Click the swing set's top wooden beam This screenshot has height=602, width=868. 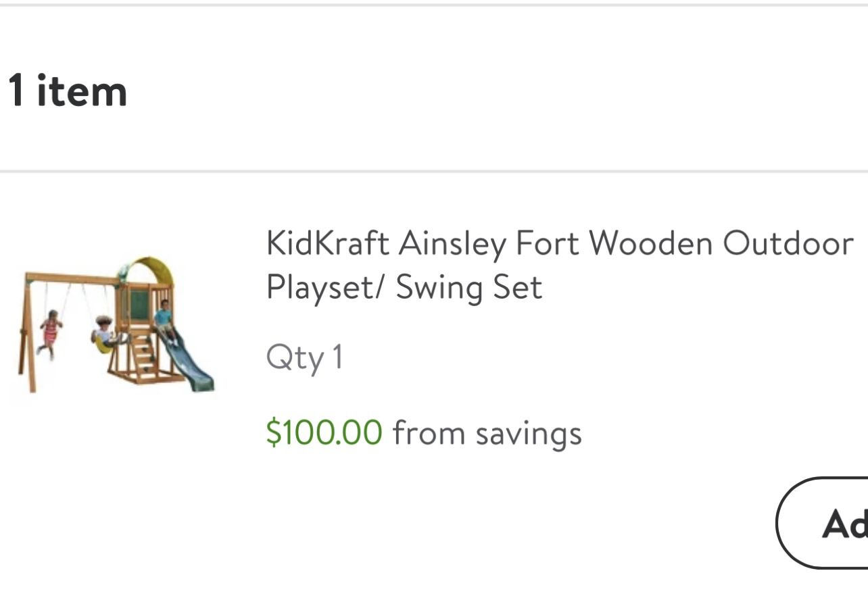point(71,278)
